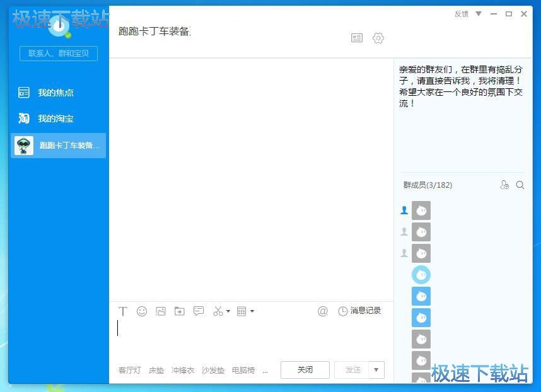
Task: Open group settings with the gear icon
Action: click(x=378, y=38)
